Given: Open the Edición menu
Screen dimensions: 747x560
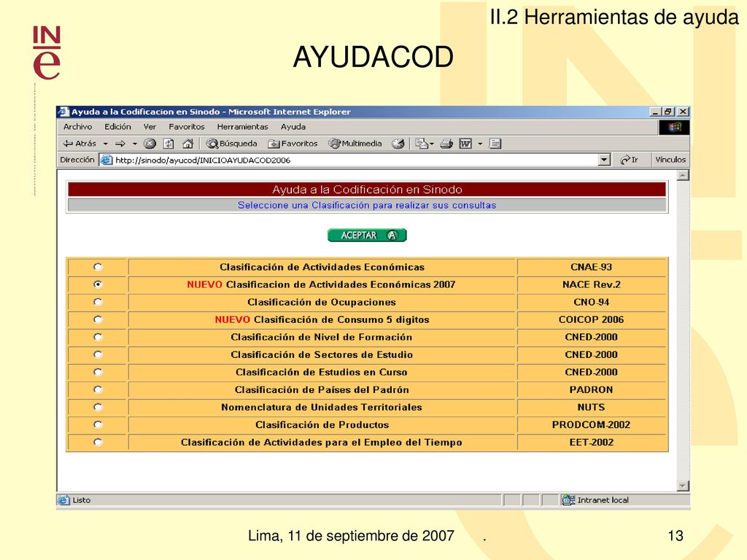Looking at the screenshot, I should [117, 127].
